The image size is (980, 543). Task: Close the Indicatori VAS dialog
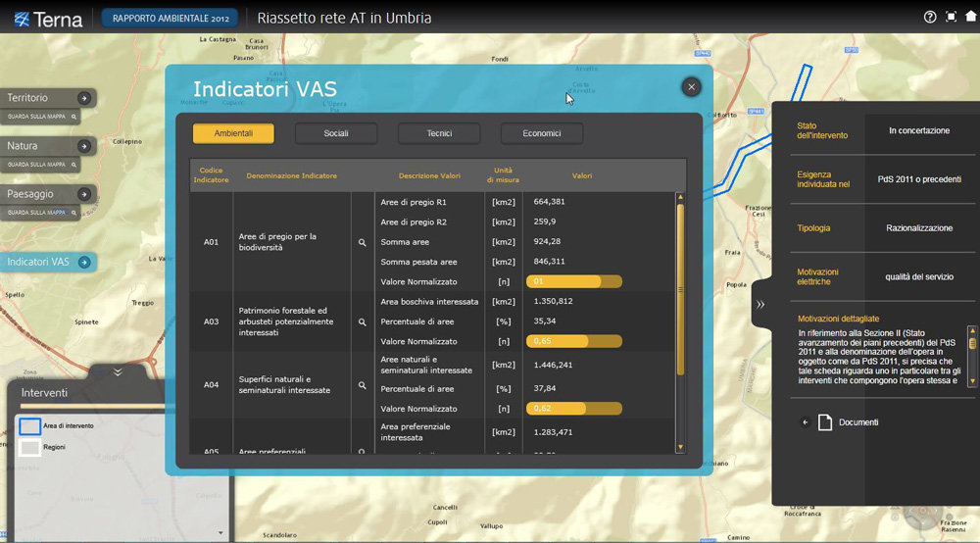point(692,87)
